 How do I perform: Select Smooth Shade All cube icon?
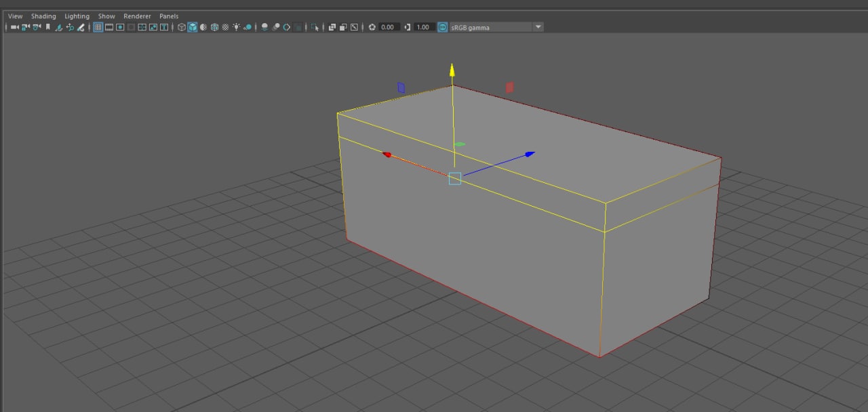(x=193, y=27)
